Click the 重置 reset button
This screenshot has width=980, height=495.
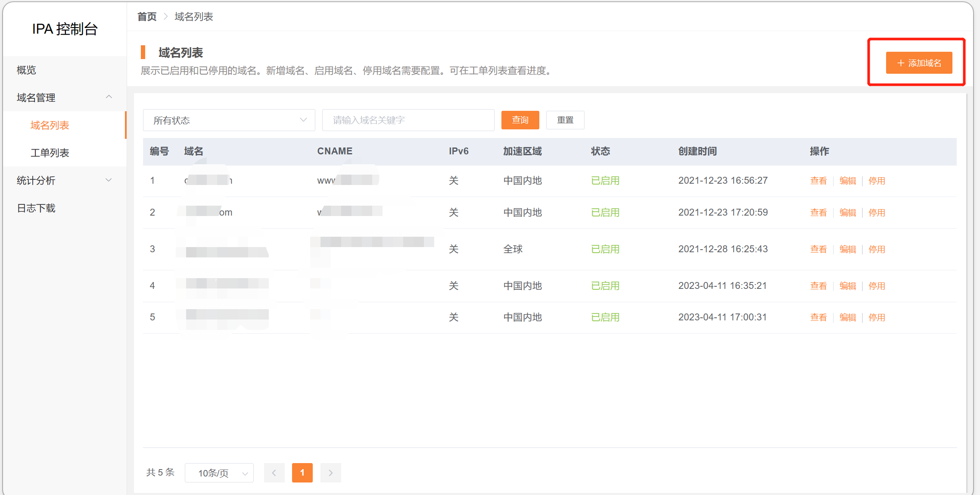point(565,120)
